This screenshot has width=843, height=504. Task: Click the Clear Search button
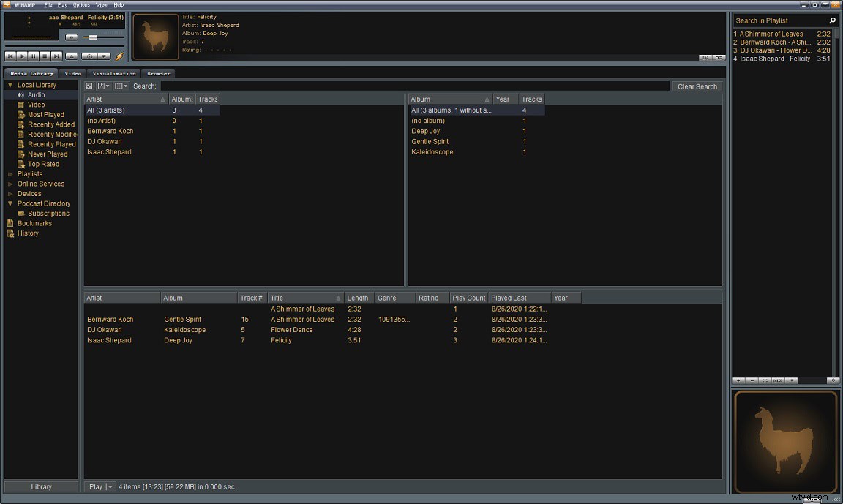tap(696, 86)
